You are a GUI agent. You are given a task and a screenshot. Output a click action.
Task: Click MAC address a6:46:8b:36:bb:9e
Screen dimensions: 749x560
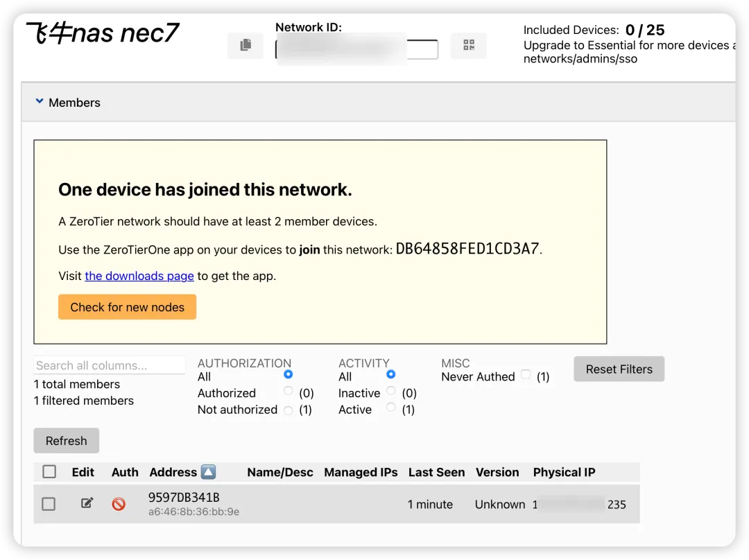[x=193, y=511]
